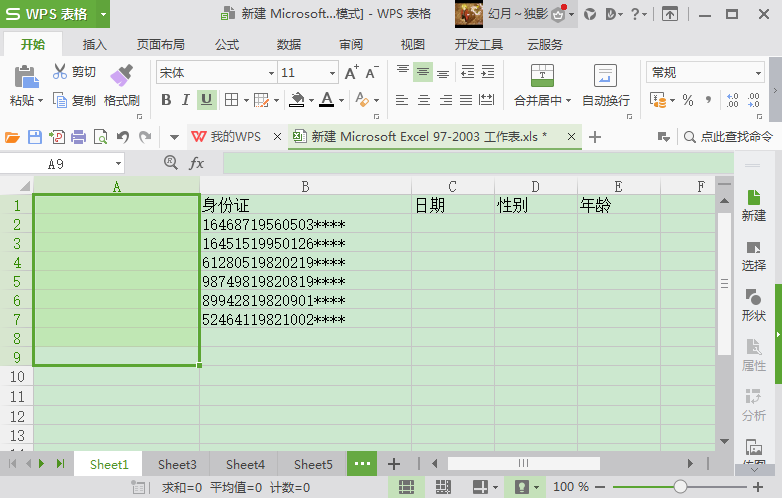Click 点此查找命令 search box

pyautogui.click(x=728, y=137)
